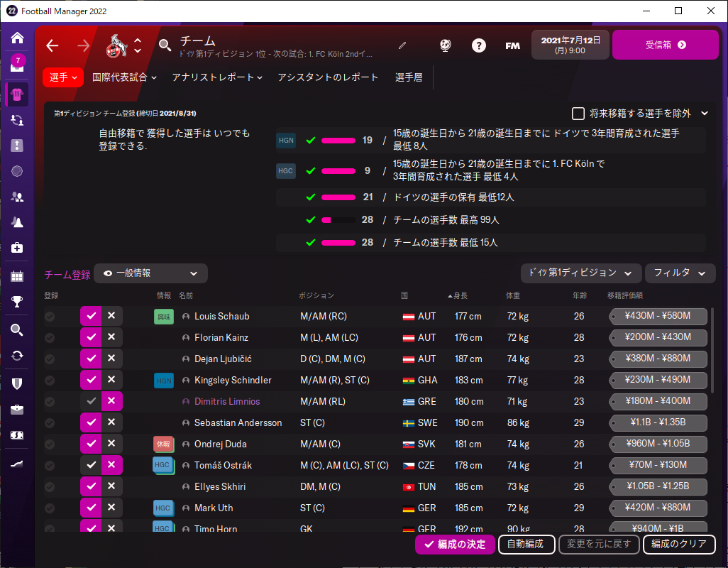Screen dimensions: 728x568
Task: Open inbox envelope icon with badge 7
Action: [17, 64]
